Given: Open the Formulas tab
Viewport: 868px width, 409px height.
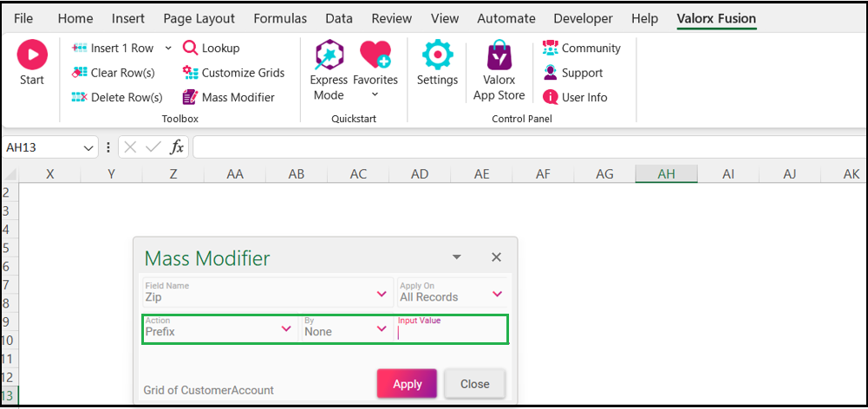Looking at the screenshot, I should click(x=280, y=18).
